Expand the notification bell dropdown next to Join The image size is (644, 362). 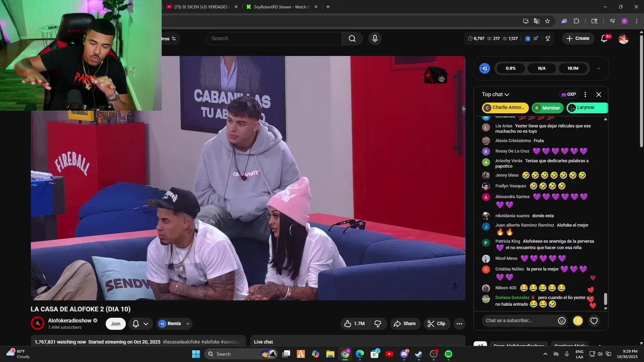[x=146, y=324]
